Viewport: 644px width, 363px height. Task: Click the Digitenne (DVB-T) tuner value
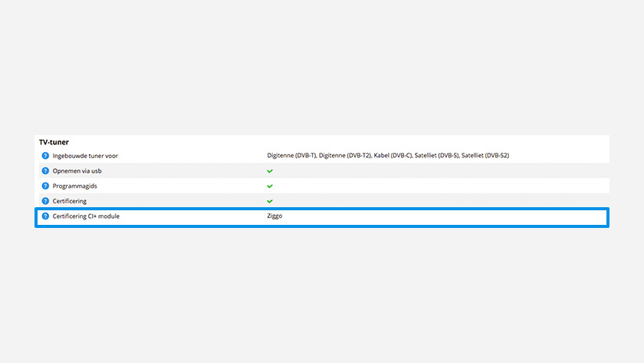291,156
